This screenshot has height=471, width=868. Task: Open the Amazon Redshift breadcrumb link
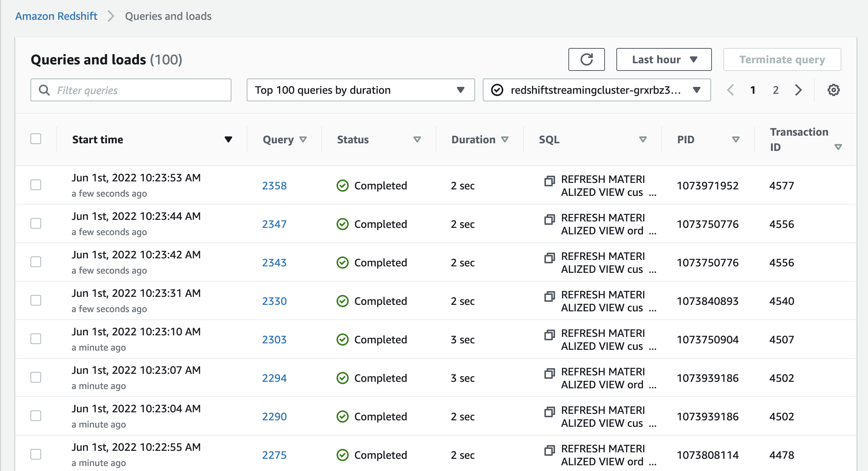pyautogui.click(x=56, y=16)
